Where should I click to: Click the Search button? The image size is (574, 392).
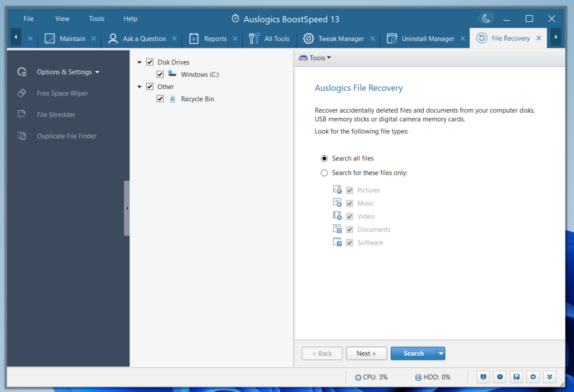point(413,353)
